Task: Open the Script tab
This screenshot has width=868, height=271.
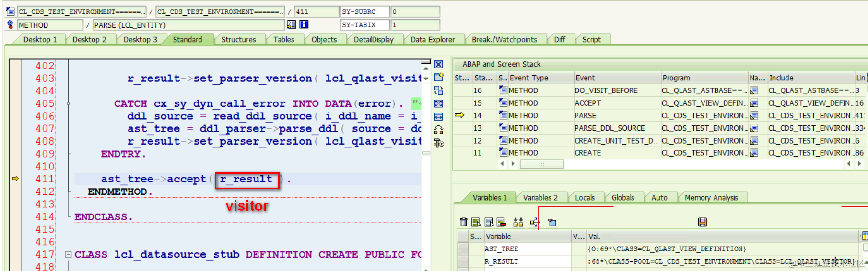Action: (x=592, y=40)
